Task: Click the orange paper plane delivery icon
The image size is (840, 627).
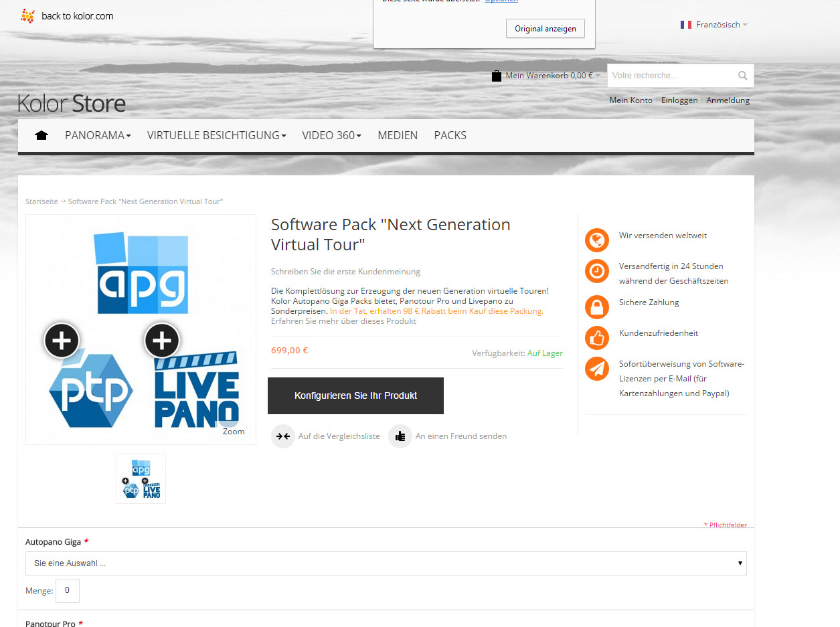Action: coord(596,369)
